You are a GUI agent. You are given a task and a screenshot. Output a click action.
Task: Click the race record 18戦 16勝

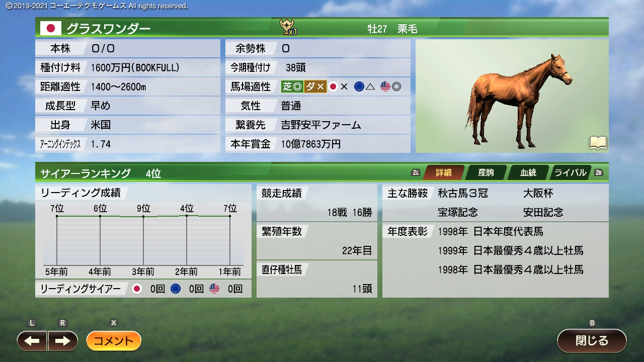(350, 212)
